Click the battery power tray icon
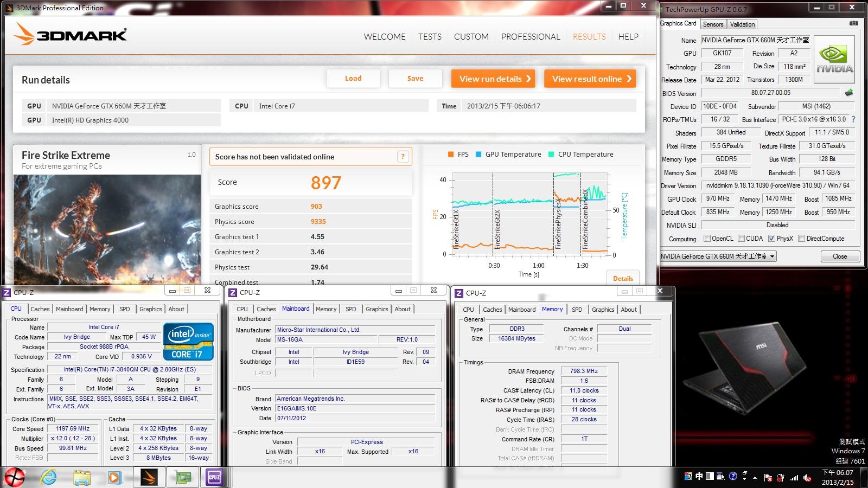Viewport: 868px width, 488px height. [781, 478]
